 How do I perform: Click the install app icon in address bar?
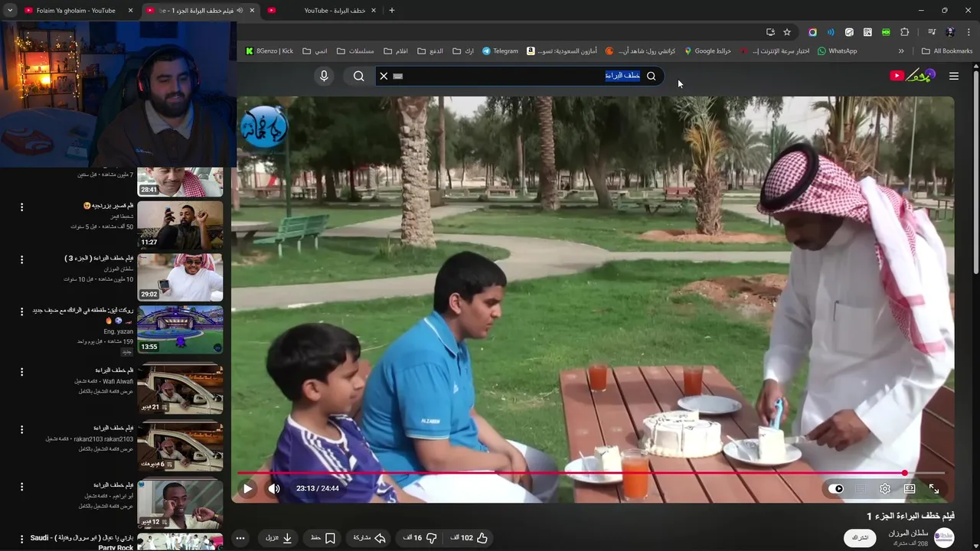[x=770, y=32]
